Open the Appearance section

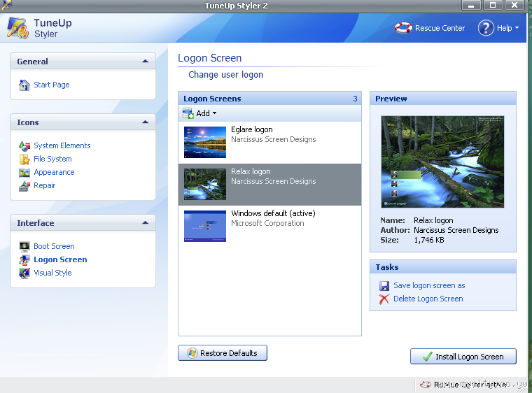point(54,172)
